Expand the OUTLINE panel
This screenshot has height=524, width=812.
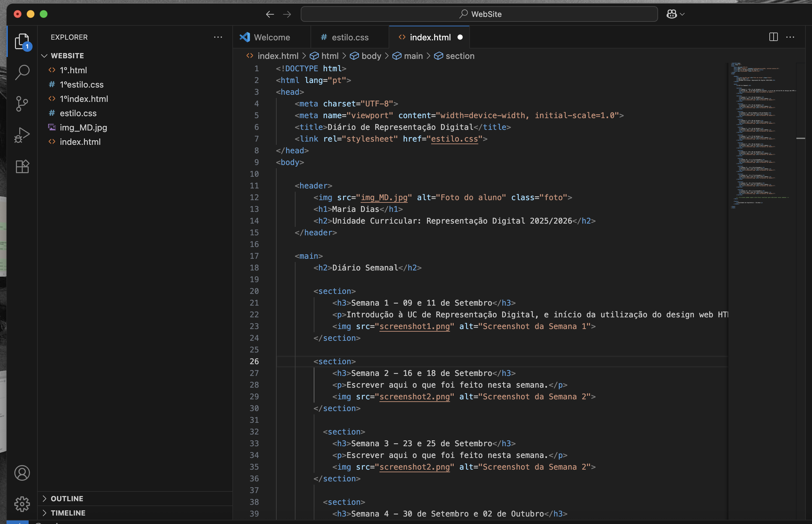point(135,499)
